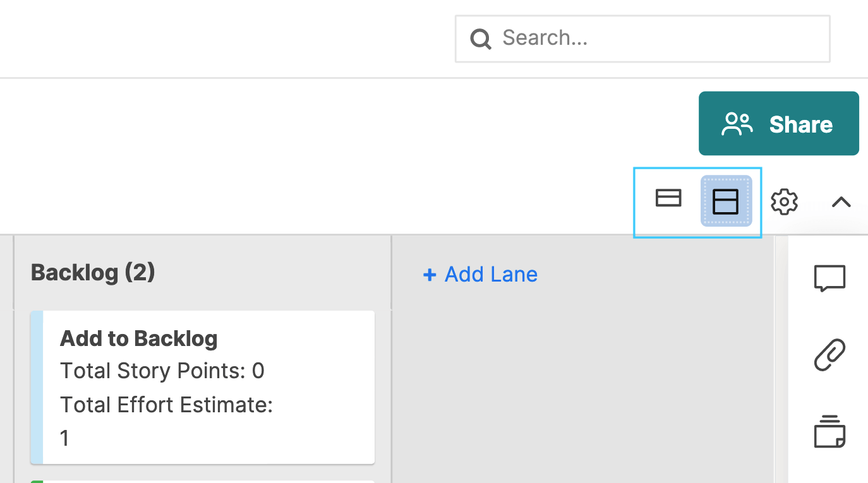Collapse the toolbar with the upward chevron
The width and height of the screenshot is (868, 483).
[x=841, y=201]
